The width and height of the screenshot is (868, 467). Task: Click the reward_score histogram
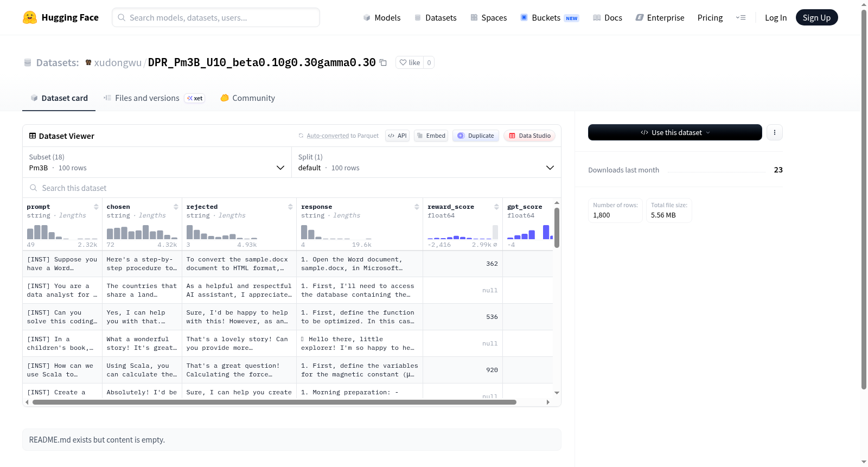click(x=463, y=232)
